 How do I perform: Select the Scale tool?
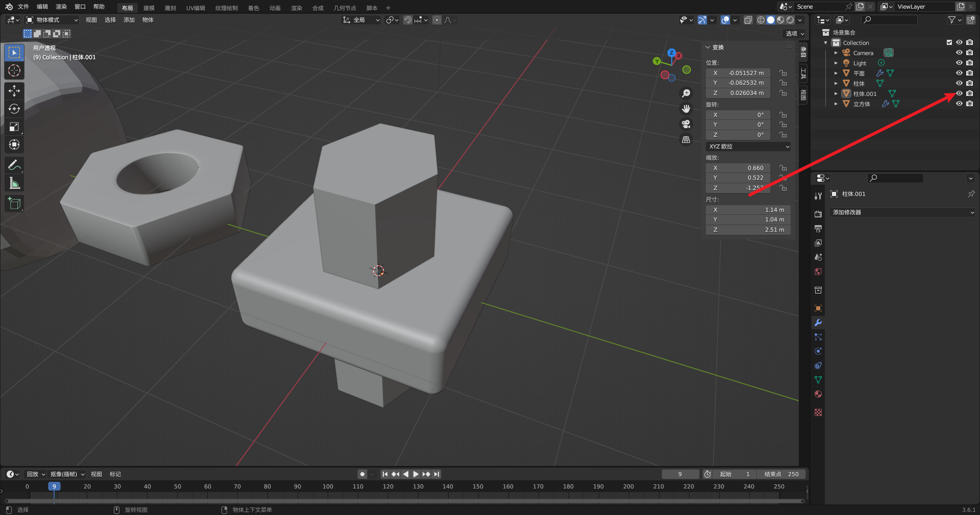click(14, 127)
